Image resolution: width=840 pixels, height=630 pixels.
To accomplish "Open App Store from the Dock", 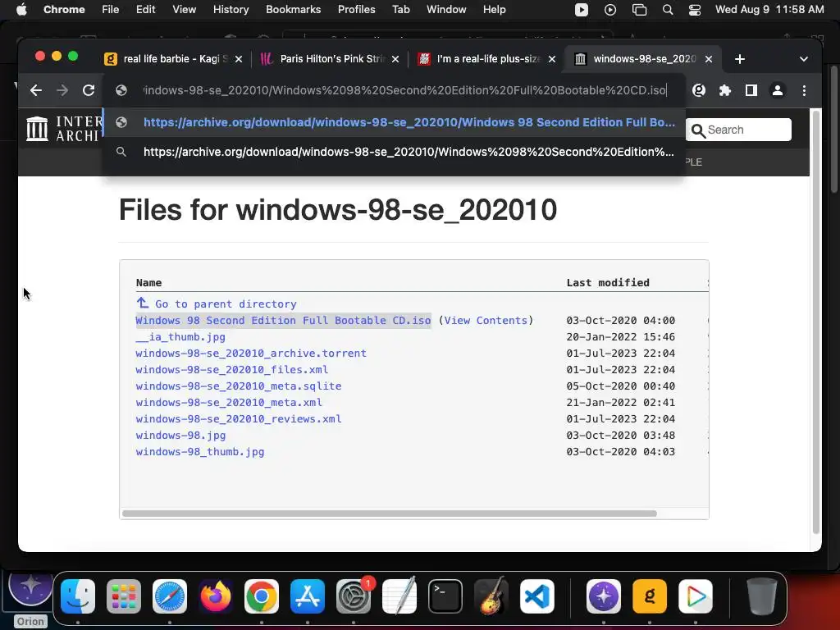I will coord(308,596).
